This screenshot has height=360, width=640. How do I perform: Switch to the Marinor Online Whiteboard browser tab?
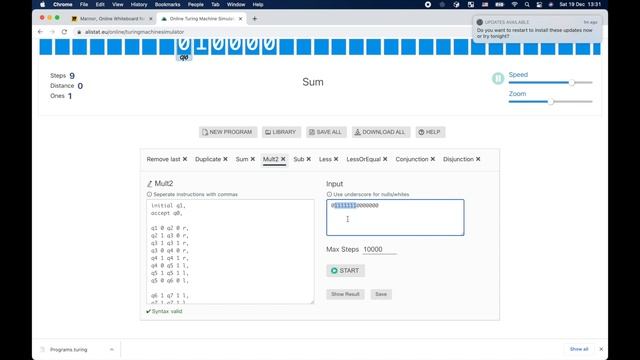click(x=111, y=19)
